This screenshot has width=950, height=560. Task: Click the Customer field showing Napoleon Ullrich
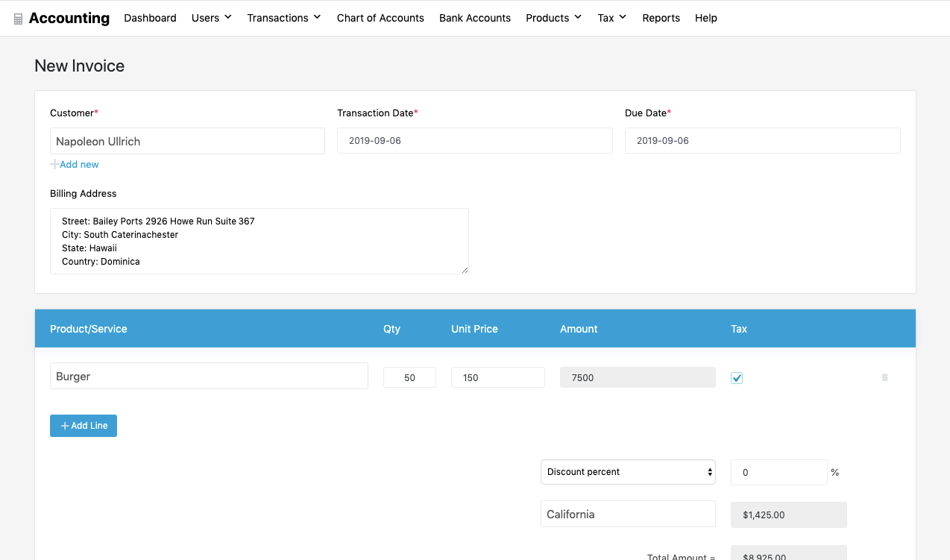pyautogui.click(x=187, y=140)
